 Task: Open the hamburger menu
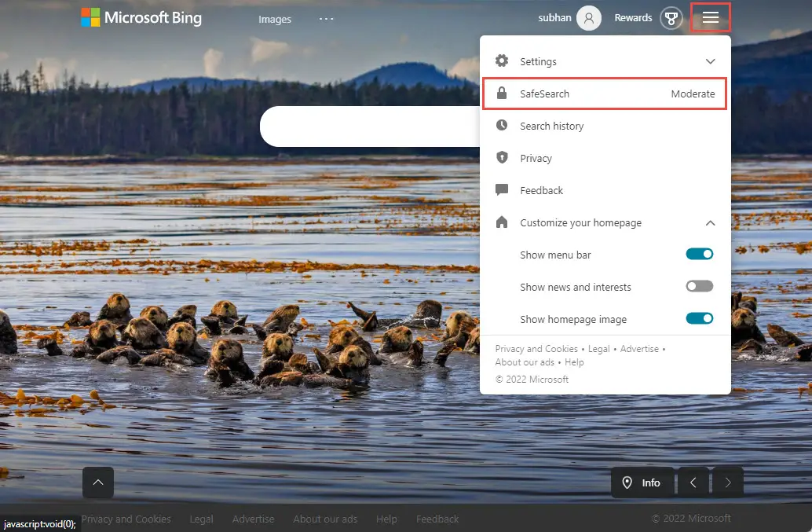click(710, 17)
